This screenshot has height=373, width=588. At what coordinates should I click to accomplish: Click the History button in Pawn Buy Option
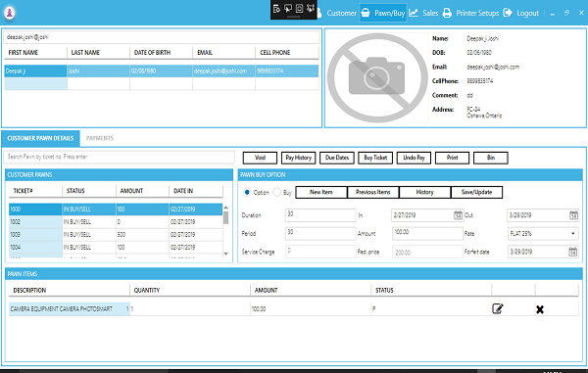pyautogui.click(x=425, y=192)
